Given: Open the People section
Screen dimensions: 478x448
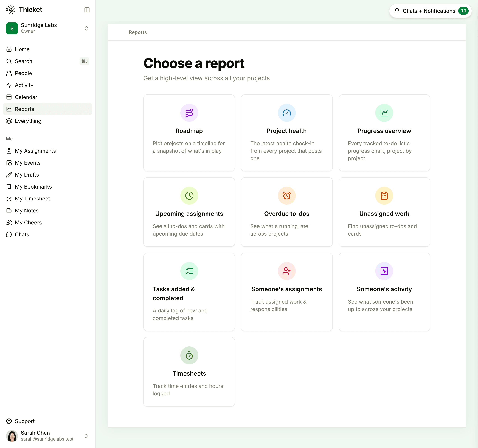Looking at the screenshot, I should coord(48,73).
